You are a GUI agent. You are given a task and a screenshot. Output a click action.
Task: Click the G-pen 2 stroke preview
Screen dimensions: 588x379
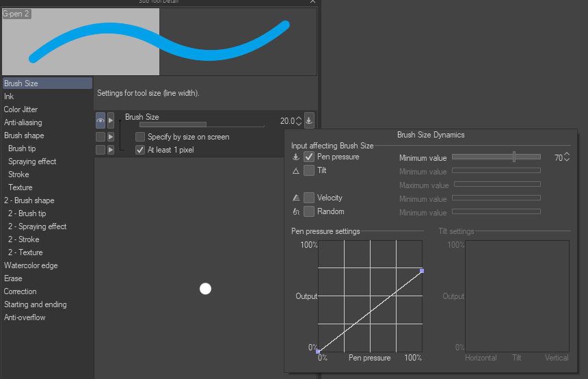point(159,42)
